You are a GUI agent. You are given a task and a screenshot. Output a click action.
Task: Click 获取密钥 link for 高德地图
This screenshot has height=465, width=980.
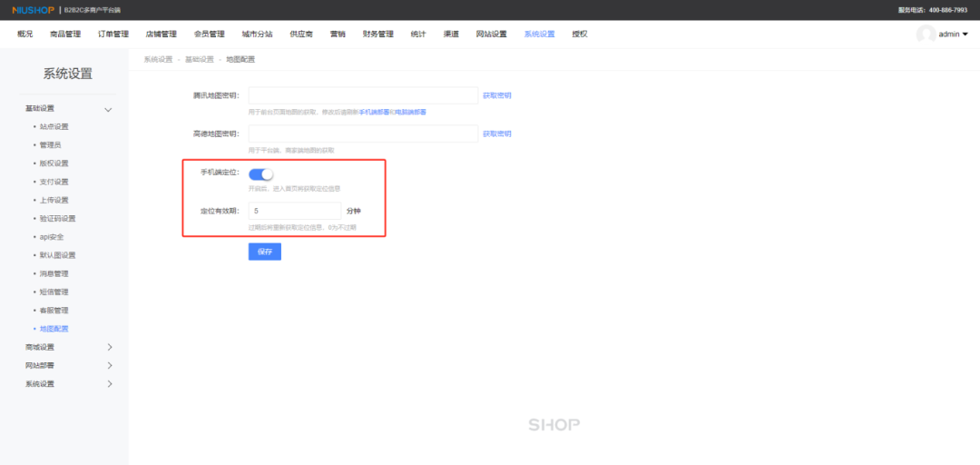tap(497, 134)
